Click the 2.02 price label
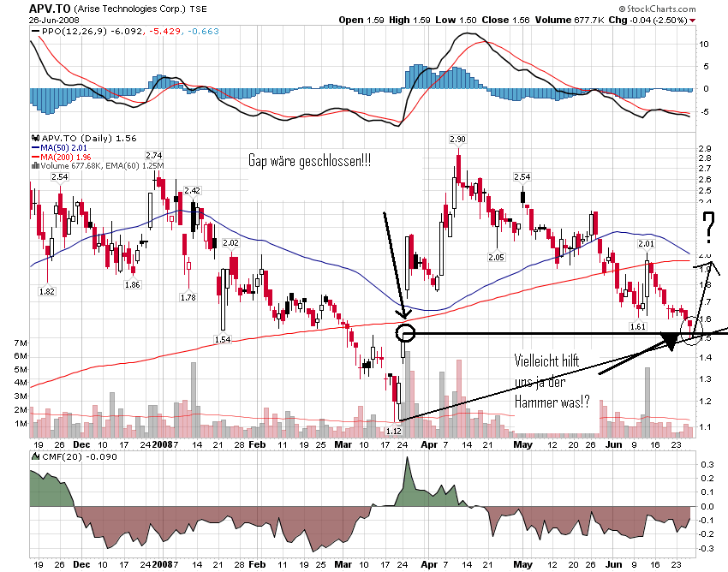Image resolution: width=728 pixels, height=572 pixels. click(230, 243)
